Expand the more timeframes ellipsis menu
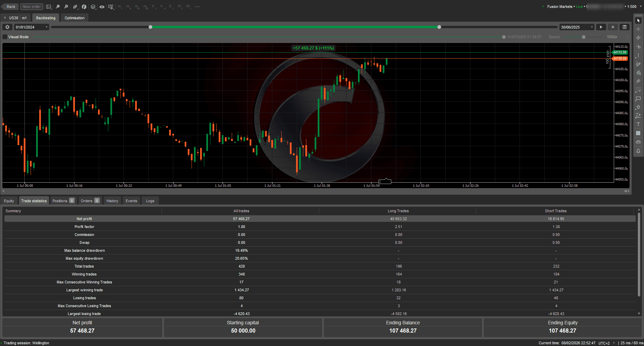This screenshot has height=346, width=644. click(197, 7)
